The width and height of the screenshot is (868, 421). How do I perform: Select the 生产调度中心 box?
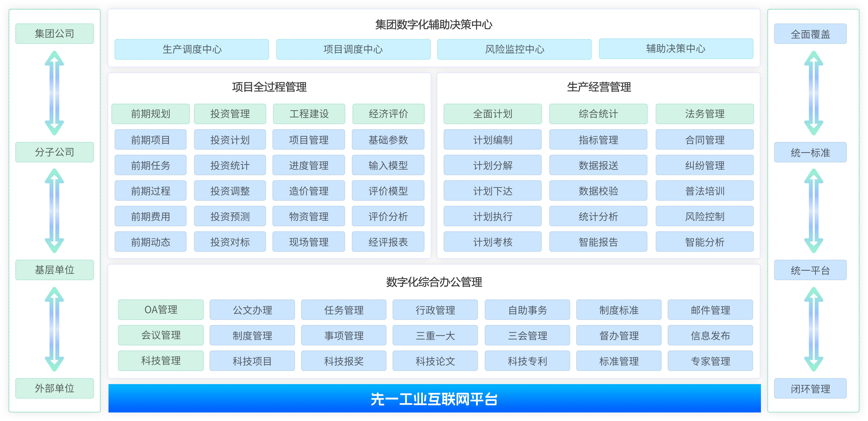[192, 49]
